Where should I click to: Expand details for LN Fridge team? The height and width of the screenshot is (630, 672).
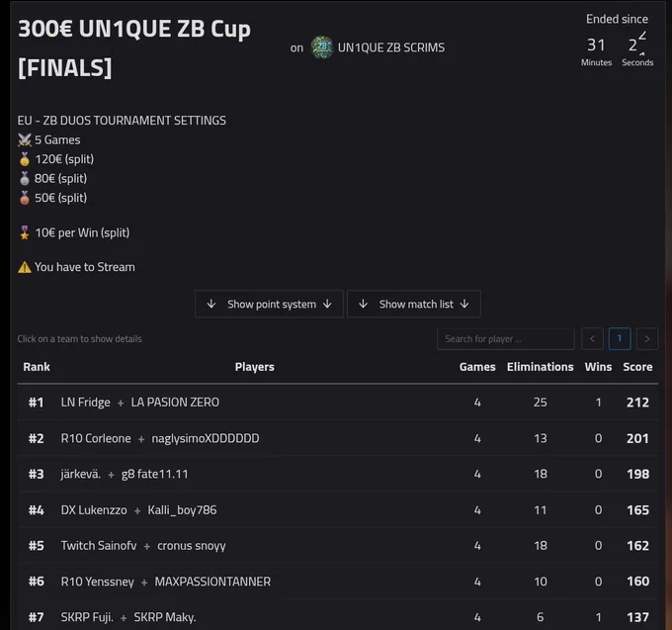(338, 403)
